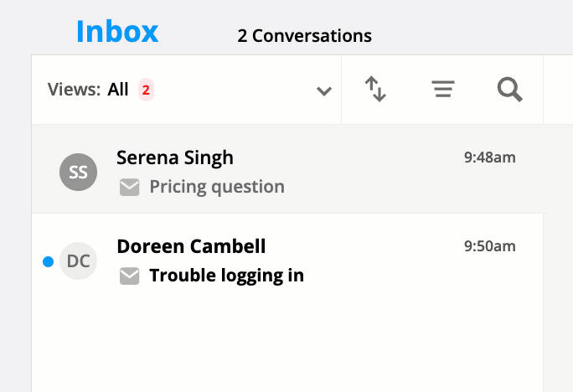This screenshot has width=573, height=392.
Task: Click the red 2 unread count badge
Action: coord(146,90)
